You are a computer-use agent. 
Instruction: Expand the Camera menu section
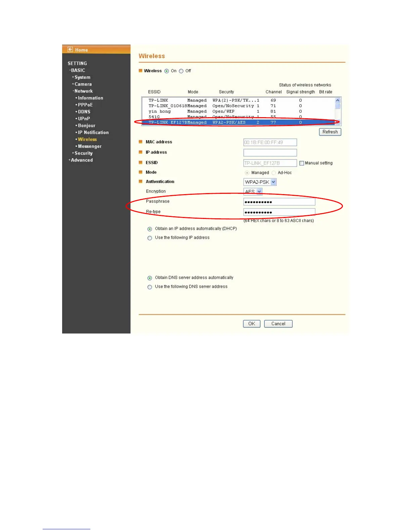[x=82, y=84]
